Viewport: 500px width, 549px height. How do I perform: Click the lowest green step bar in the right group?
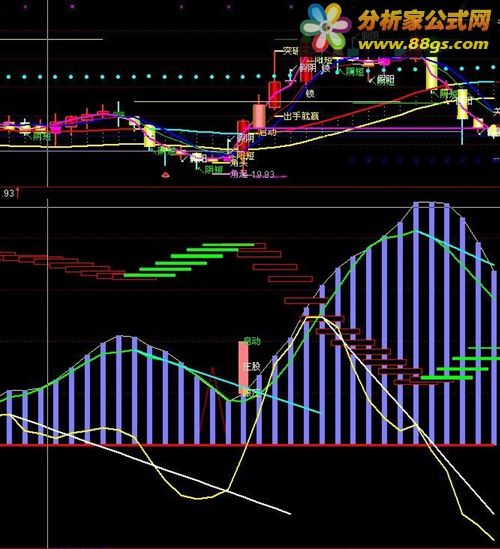pyautogui.click(x=446, y=377)
